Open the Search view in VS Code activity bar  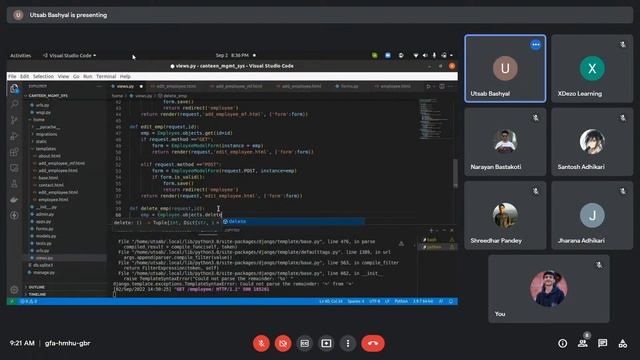pos(14,104)
